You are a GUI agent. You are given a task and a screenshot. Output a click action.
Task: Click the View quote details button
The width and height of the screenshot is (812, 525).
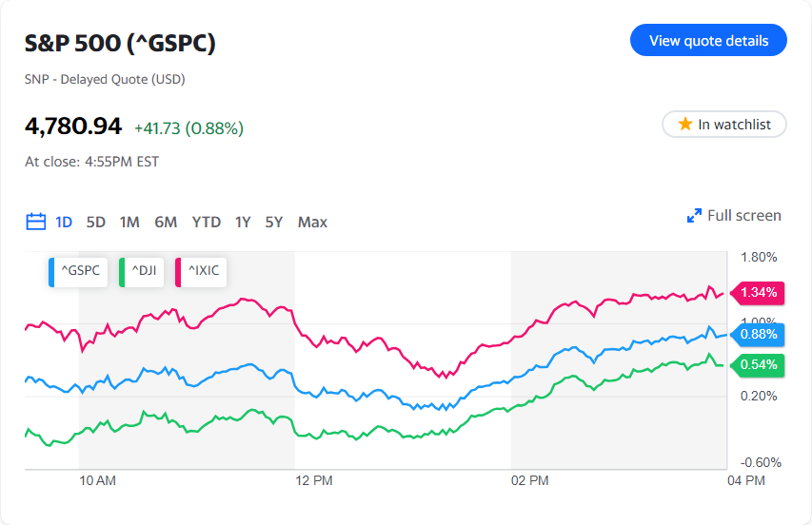point(708,40)
